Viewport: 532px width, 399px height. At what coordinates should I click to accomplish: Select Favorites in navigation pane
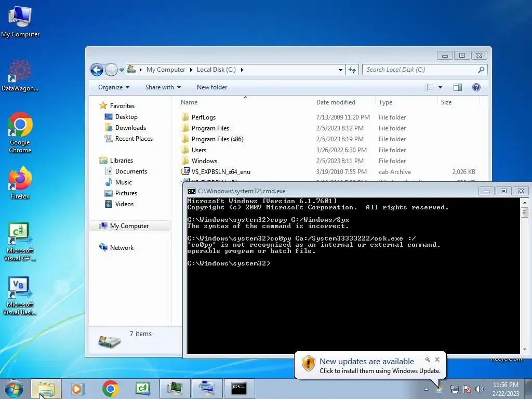click(x=117, y=106)
